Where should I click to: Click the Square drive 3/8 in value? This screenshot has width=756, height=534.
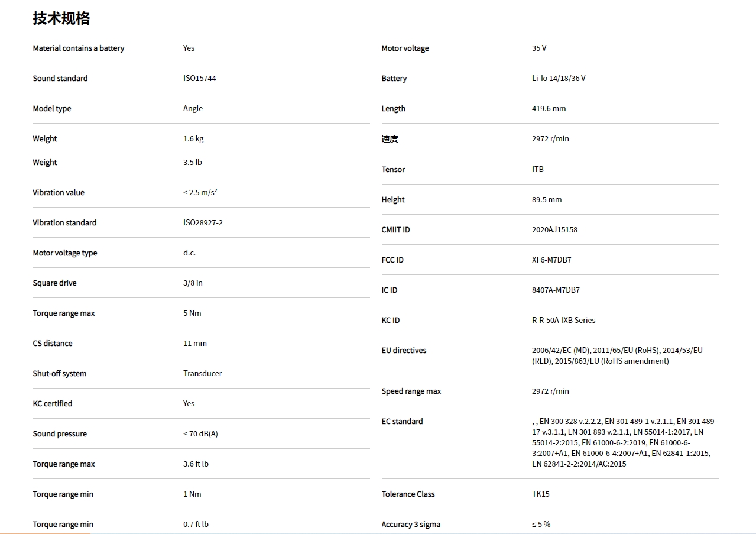193,283
